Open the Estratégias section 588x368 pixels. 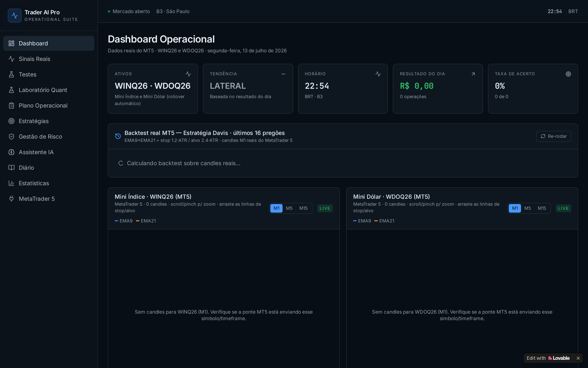(x=49, y=121)
